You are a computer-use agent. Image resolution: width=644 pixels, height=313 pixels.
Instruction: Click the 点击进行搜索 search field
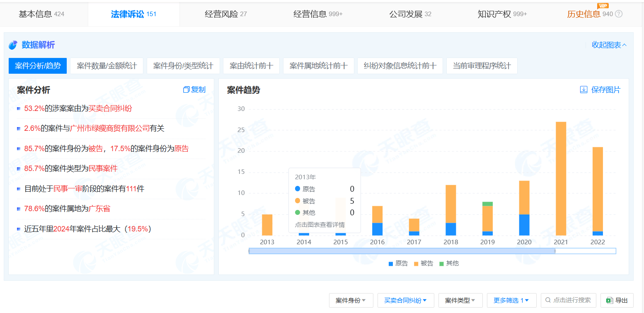pos(569,300)
